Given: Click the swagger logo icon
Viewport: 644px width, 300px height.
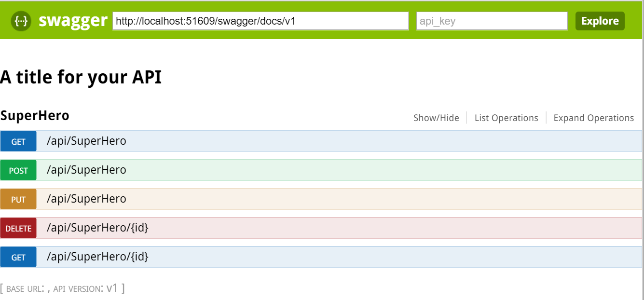Looking at the screenshot, I should [21, 21].
